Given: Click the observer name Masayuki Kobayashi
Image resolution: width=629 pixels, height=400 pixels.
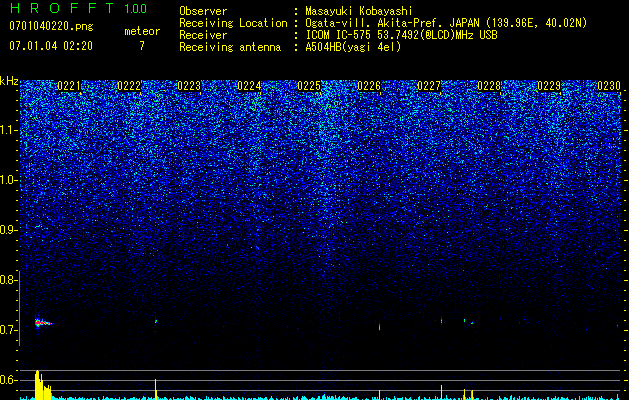Looking at the screenshot, I should tap(359, 11).
